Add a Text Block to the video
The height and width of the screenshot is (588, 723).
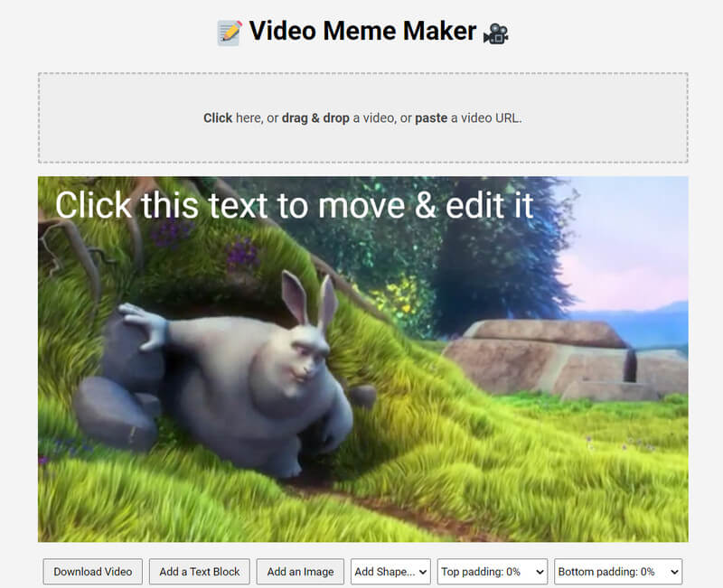click(199, 572)
